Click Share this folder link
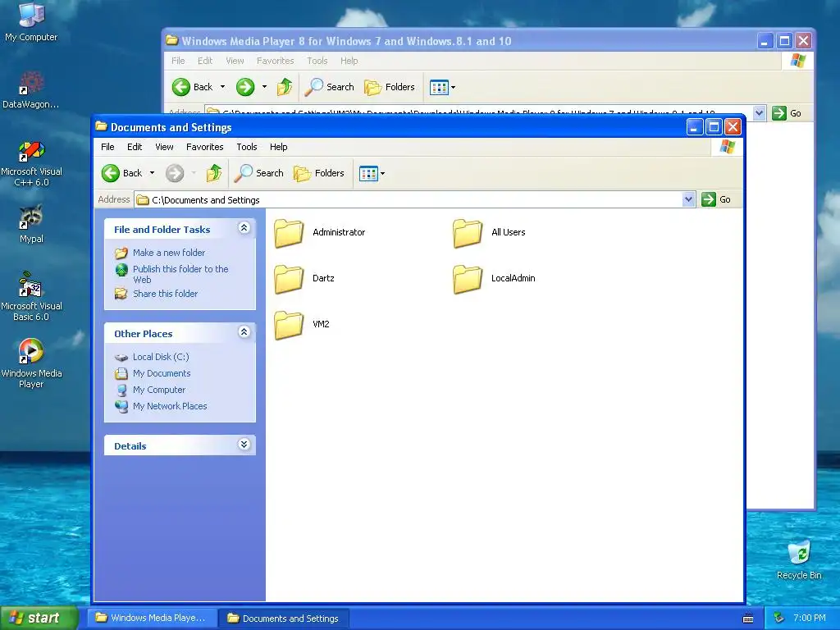 165,294
